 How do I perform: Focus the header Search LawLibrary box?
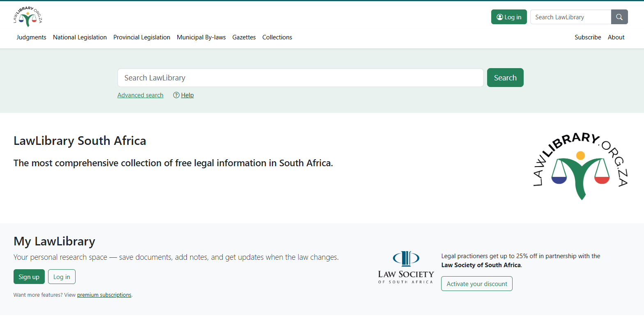coord(570,17)
